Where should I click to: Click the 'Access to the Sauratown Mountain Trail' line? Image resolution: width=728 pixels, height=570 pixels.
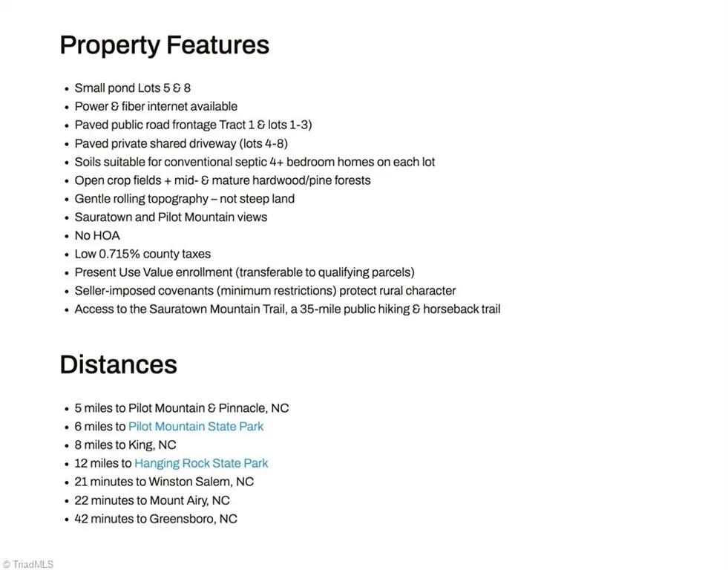287,309
